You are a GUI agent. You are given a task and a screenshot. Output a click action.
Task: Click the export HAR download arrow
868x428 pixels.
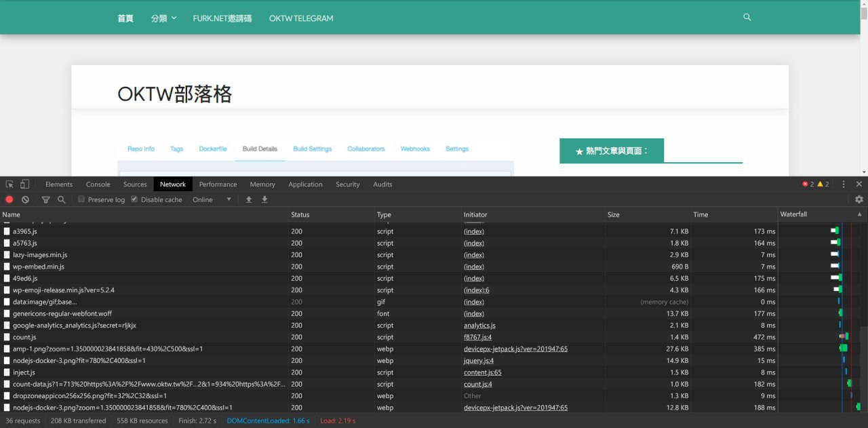pyautogui.click(x=264, y=199)
